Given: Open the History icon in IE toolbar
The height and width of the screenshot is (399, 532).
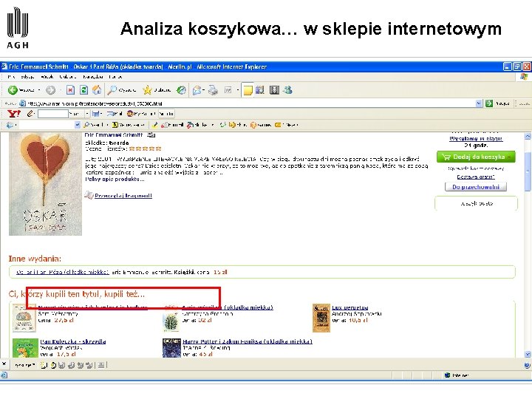Looking at the screenshot, I should pos(182,90).
